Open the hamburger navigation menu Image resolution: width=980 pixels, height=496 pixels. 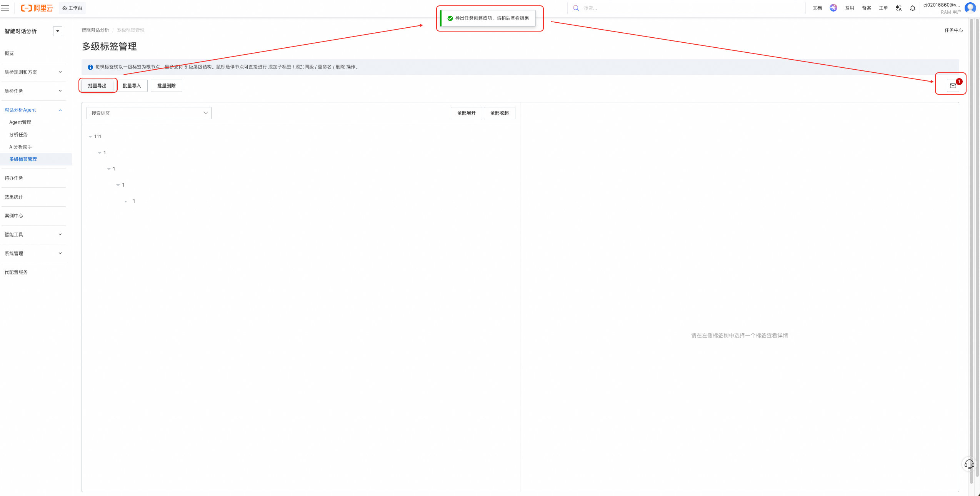(x=5, y=8)
